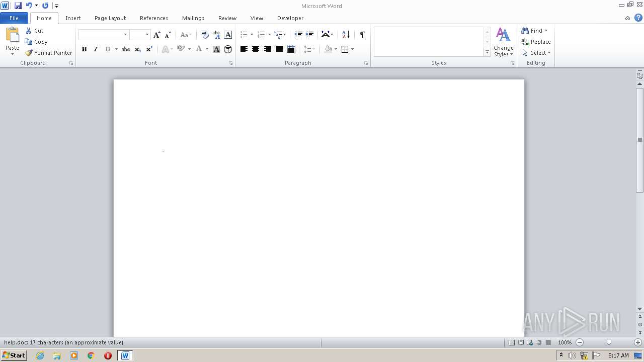Click Internet Explorer in the taskbar
Screen dimensions: 644x362
(40, 355)
